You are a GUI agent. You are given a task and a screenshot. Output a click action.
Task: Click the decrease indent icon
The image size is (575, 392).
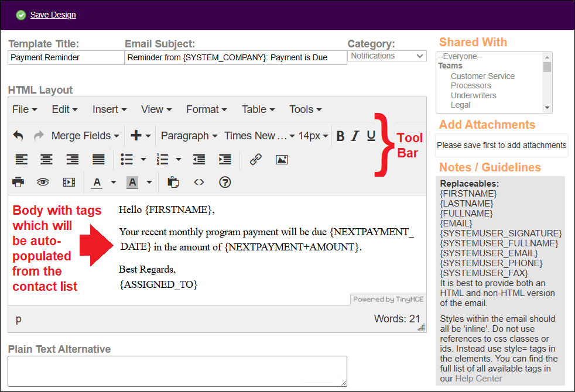point(198,159)
